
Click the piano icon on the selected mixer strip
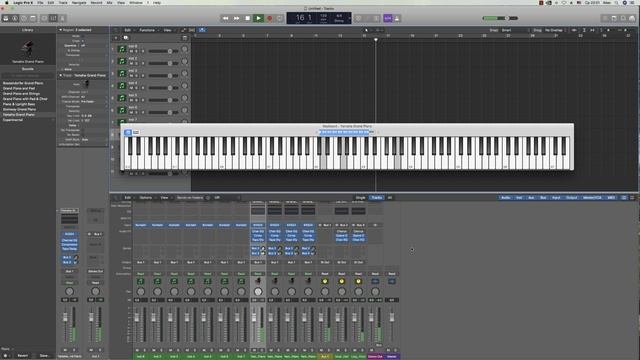pos(258,281)
